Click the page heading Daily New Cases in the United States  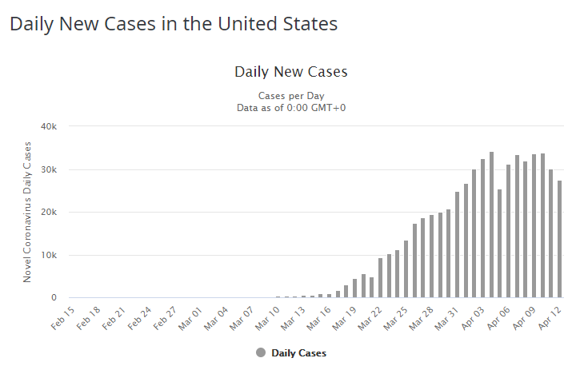[174, 24]
